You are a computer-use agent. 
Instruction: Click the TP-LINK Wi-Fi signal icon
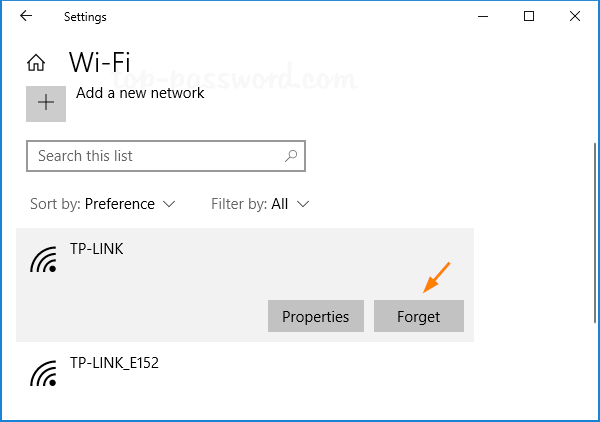[44, 260]
